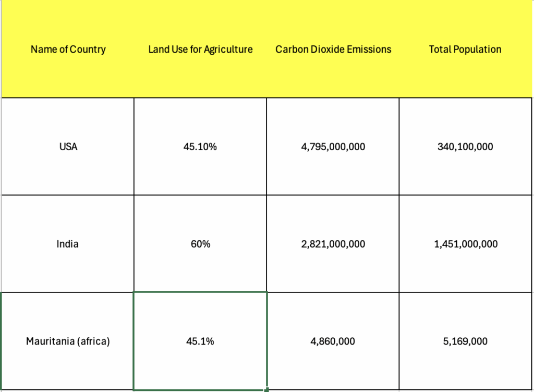This screenshot has width=534, height=392.
Task: Click the highlighted 45.1% cell
Action: point(200,341)
